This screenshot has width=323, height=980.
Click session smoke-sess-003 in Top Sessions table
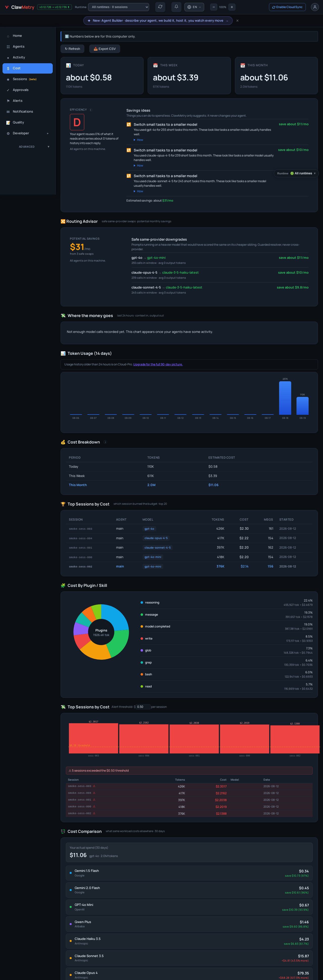pos(80,529)
